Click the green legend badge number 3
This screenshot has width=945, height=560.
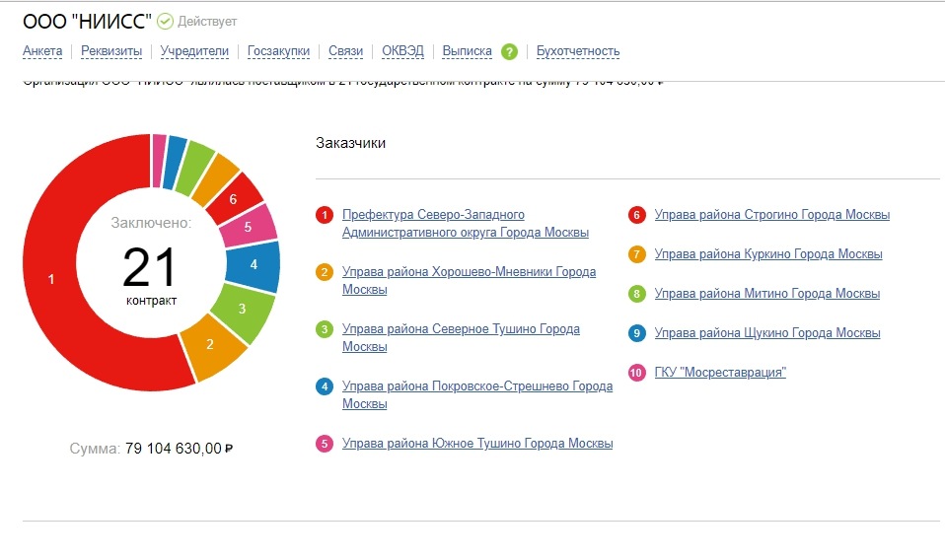[x=325, y=329]
